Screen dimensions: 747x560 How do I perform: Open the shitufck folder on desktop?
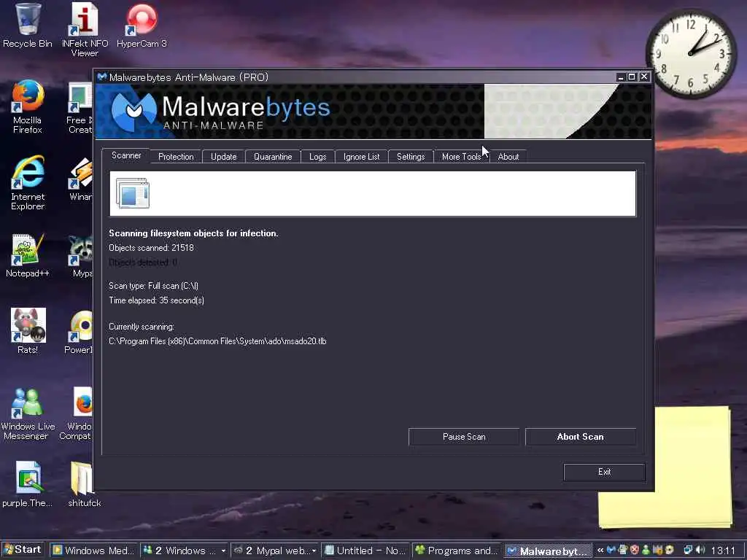click(84, 484)
